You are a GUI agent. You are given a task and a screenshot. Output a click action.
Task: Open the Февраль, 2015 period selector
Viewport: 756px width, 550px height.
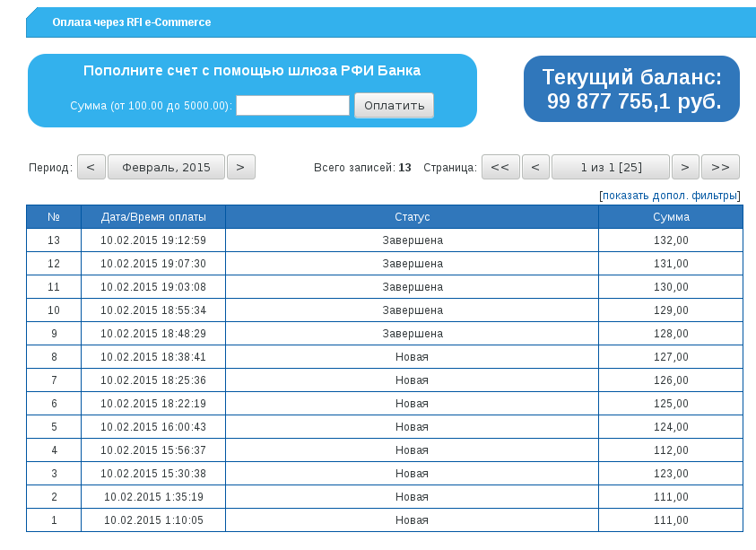166,167
